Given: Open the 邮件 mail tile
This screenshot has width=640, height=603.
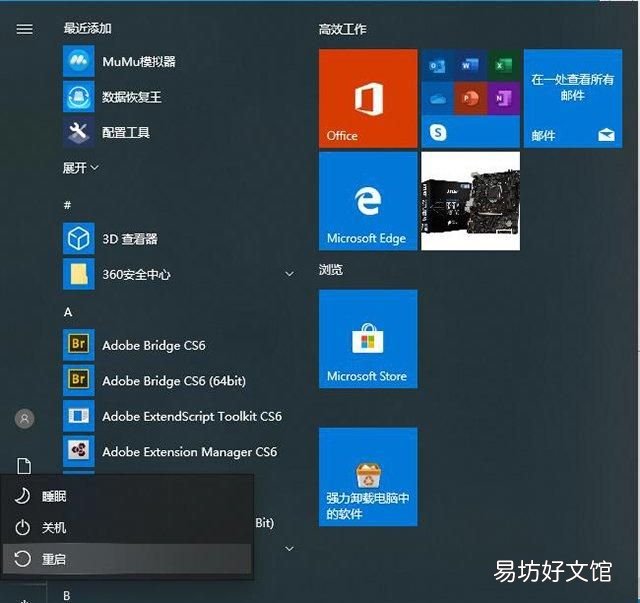Looking at the screenshot, I should [573, 98].
